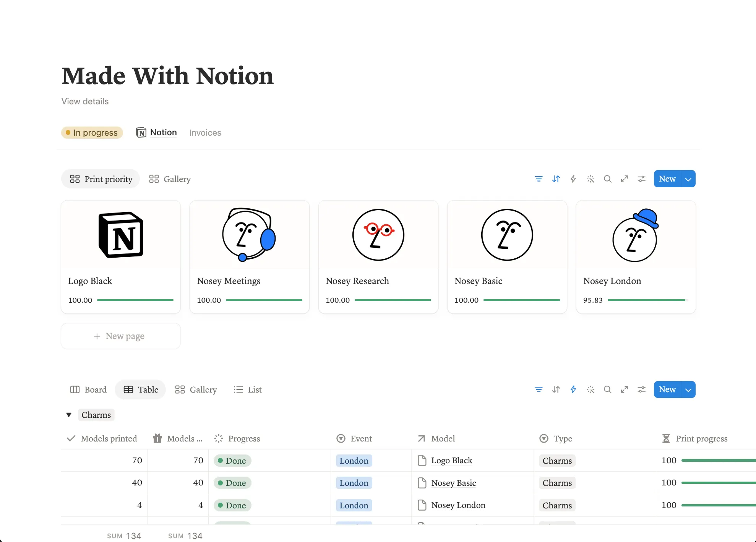Click Charms type tag in Nosey London row
Image resolution: width=756 pixels, height=542 pixels.
click(557, 505)
